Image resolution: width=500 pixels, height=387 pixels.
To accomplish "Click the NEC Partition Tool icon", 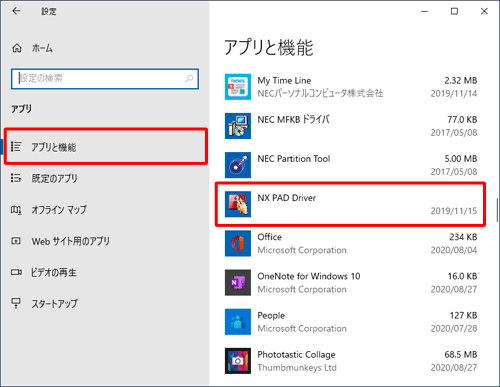I will click(238, 165).
